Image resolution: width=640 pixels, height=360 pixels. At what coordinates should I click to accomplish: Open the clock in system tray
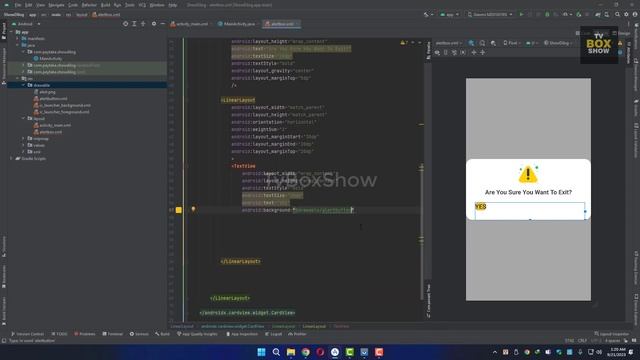(616, 352)
